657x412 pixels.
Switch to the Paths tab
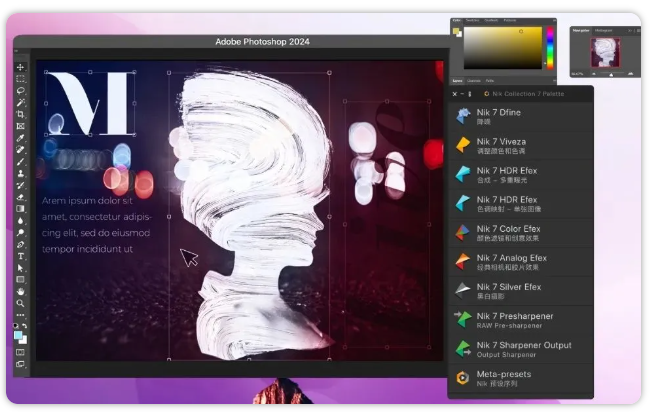point(489,80)
